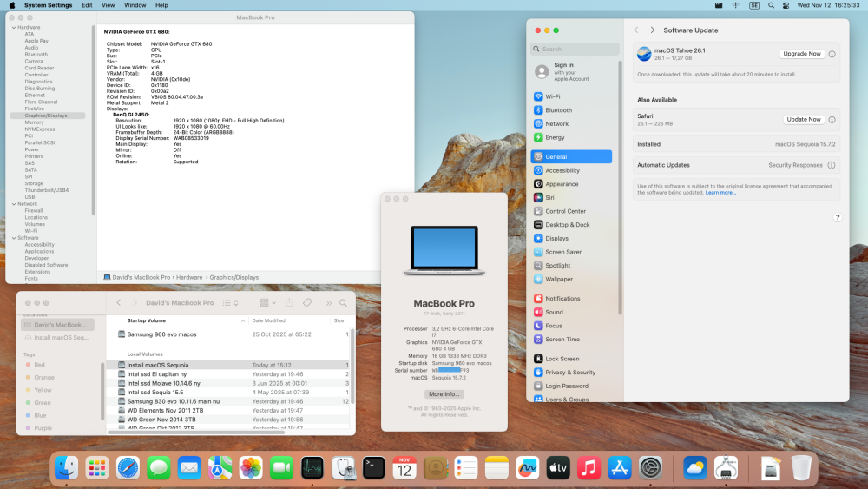
Task: Open the System Settings app menu
Action: point(48,5)
